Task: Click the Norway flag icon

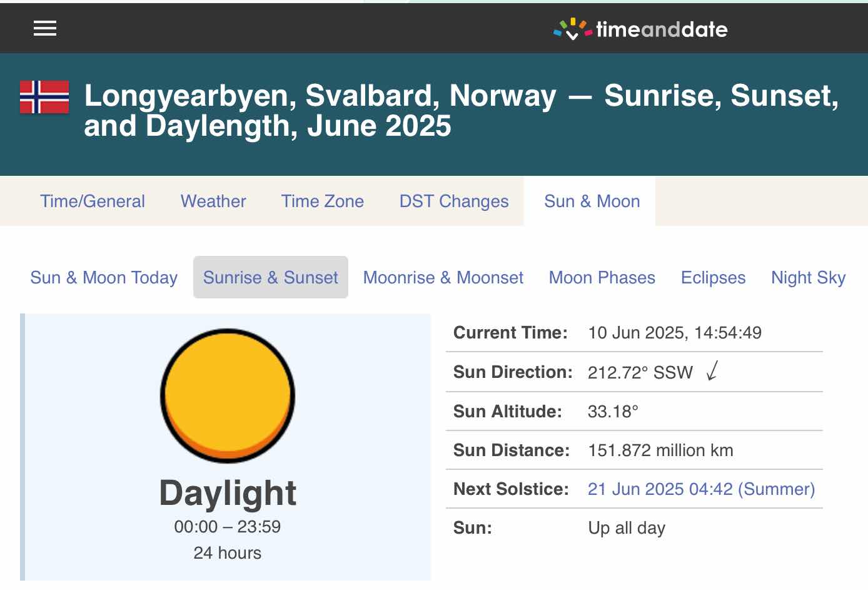Action: [44, 97]
